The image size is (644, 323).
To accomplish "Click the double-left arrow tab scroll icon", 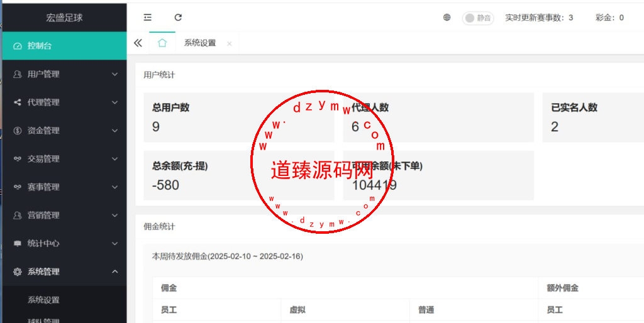I will pyautogui.click(x=138, y=43).
